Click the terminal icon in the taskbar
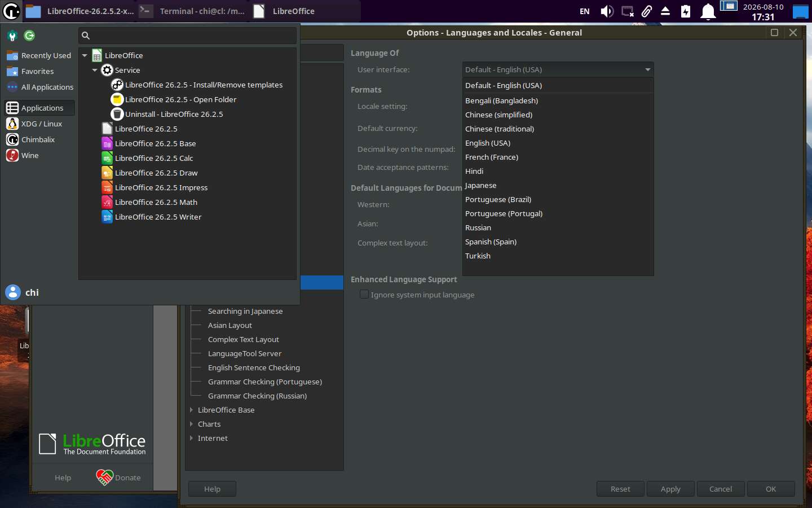The height and width of the screenshot is (508, 812). pos(145,11)
